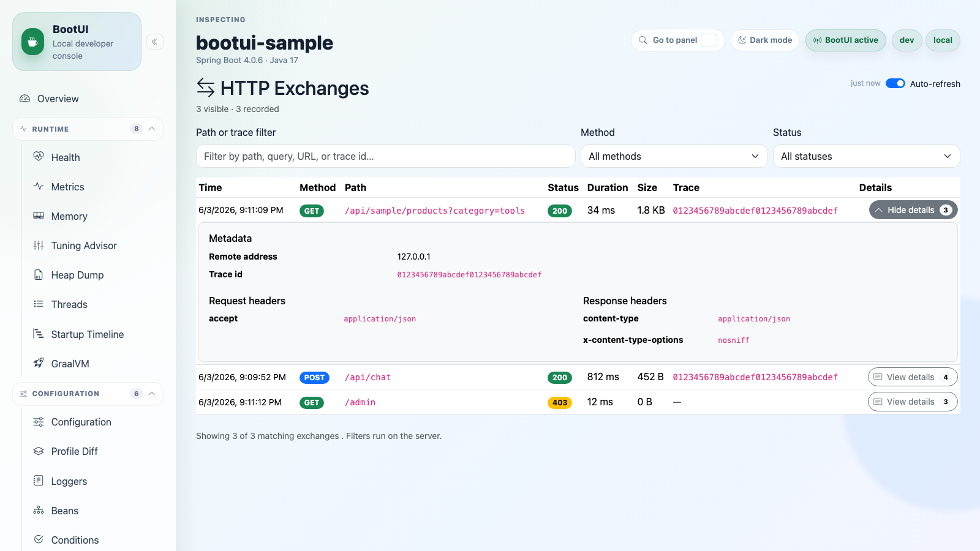Open the All statuses dropdown
980x551 pixels.
point(866,156)
